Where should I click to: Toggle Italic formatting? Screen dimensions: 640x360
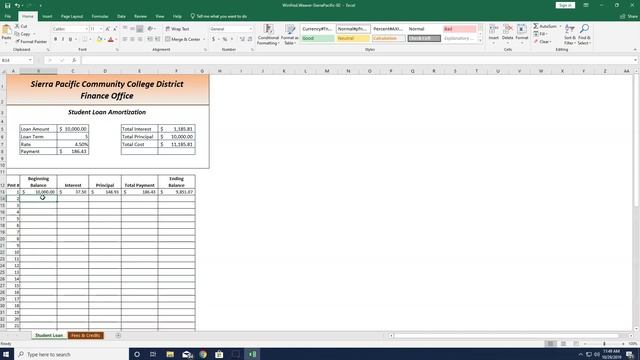click(x=63, y=39)
